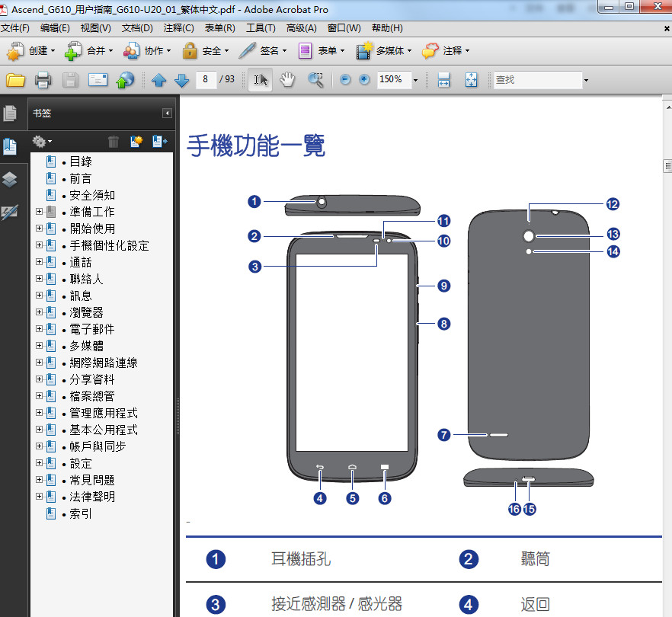Select the 聯絡人 bookmark

tap(86, 279)
